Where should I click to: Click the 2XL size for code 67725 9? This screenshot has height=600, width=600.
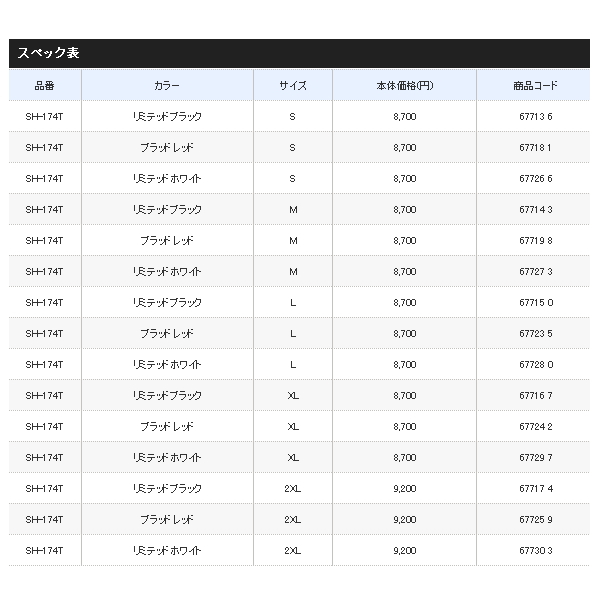(293, 520)
